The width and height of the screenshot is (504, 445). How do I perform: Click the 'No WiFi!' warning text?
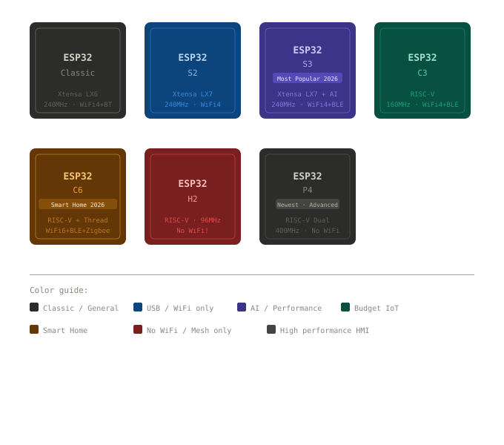(x=193, y=230)
